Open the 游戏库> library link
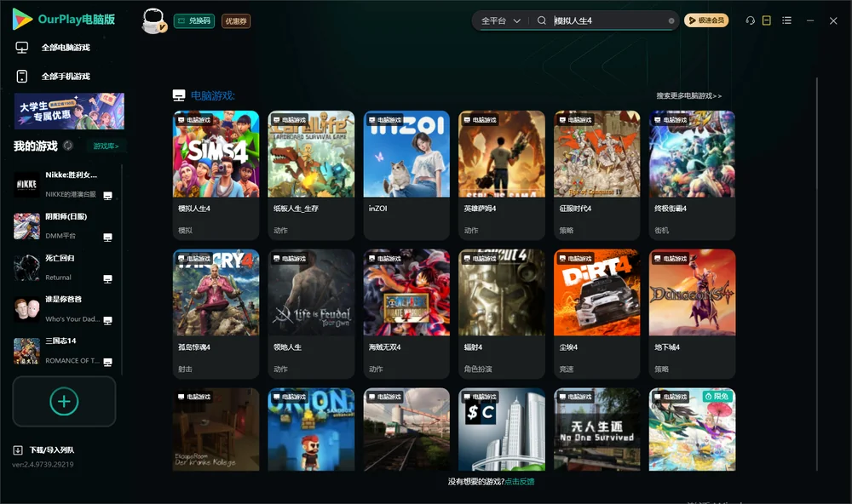Image resolution: width=852 pixels, height=504 pixels. pyautogui.click(x=106, y=146)
